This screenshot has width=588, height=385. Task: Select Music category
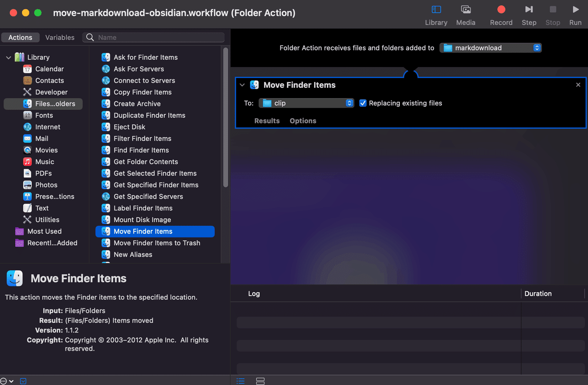[x=45, y=162]
